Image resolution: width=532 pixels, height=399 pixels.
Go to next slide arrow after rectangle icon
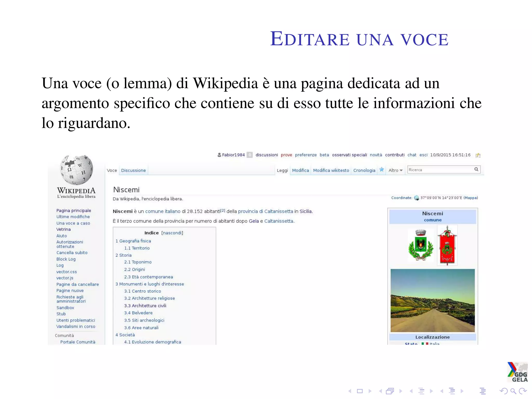pos(370,391)
